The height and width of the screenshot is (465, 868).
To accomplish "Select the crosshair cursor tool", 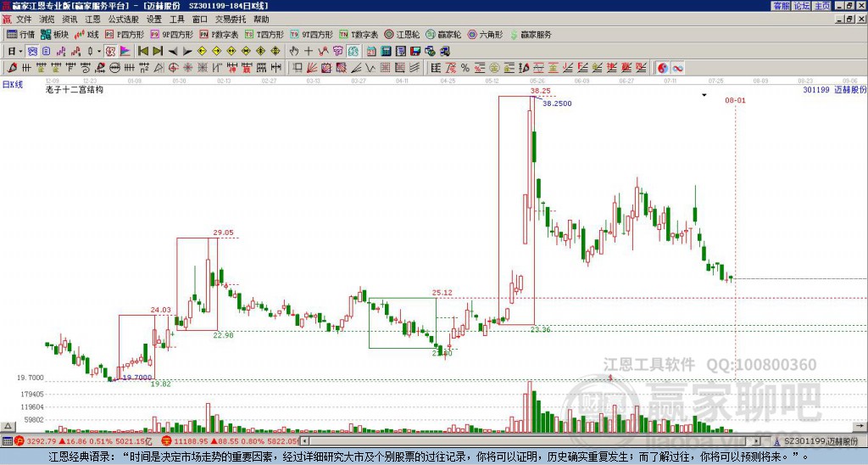I will coord(309,51).
